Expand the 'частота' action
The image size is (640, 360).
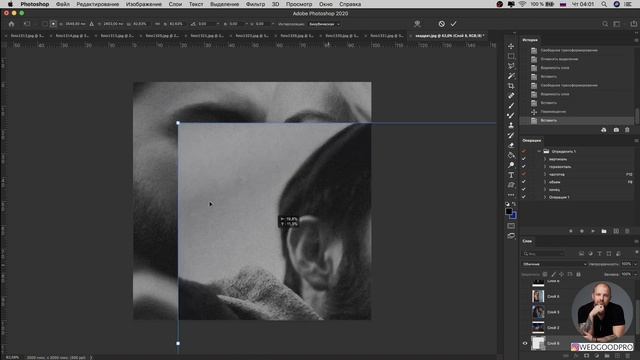[545, 174]
